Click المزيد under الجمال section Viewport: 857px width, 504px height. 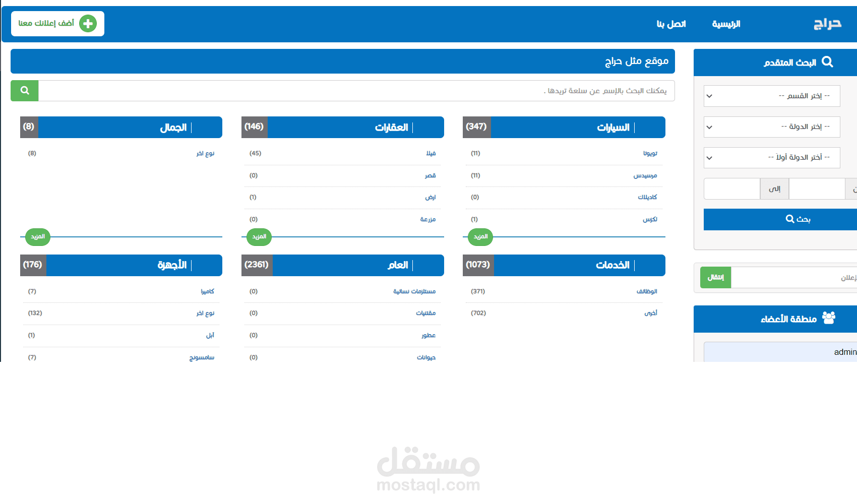(x=38, y=236)
